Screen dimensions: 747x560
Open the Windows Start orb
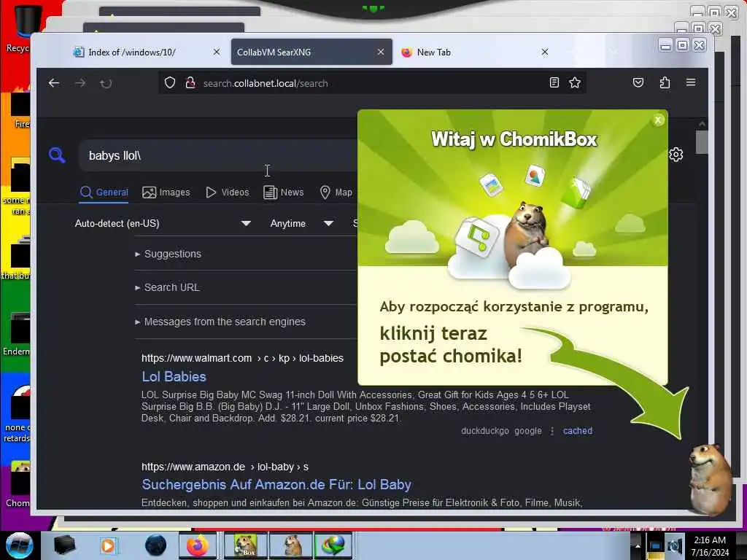click(x=20, y=545)
